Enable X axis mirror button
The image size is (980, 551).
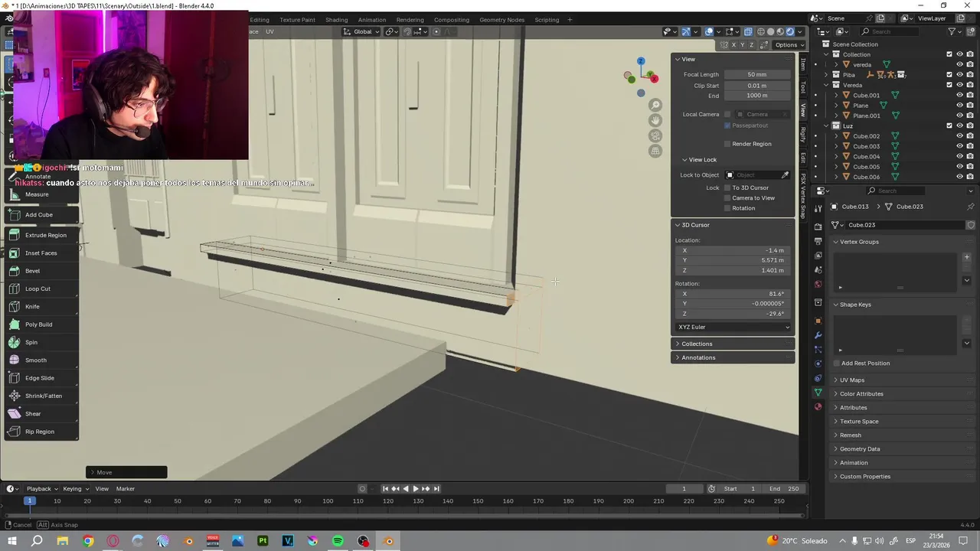(733, 45)
